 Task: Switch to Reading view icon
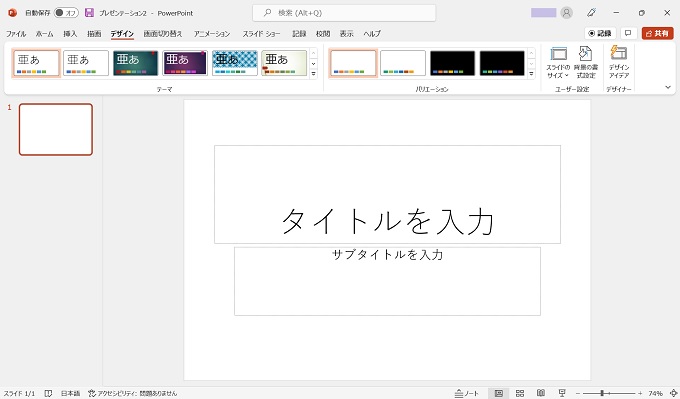(x=541, y=393)
